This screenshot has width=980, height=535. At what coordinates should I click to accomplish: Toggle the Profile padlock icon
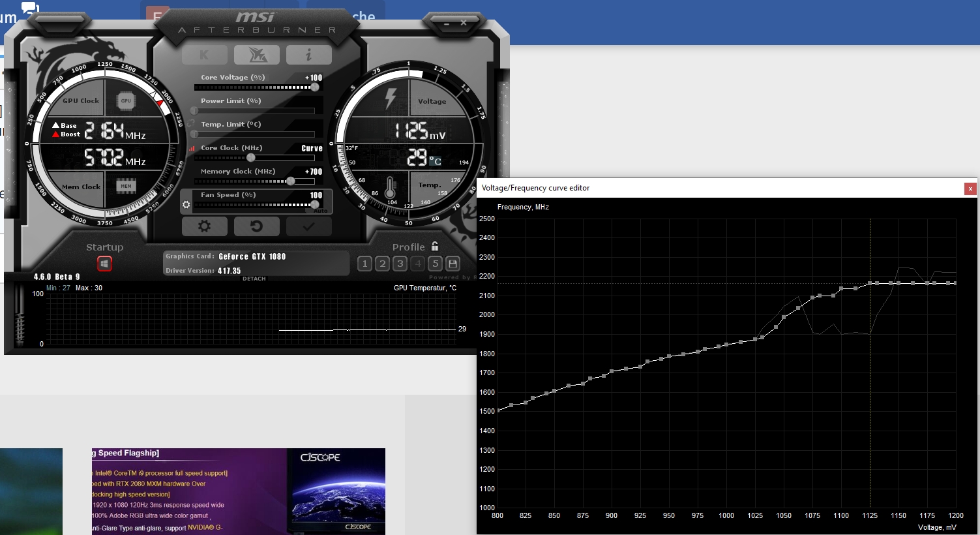point(435,246)
